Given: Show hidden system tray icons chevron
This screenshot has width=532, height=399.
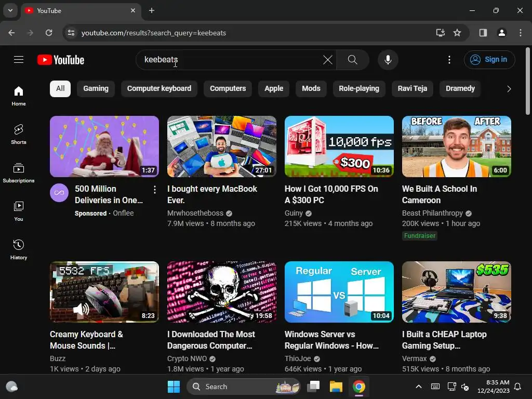Looking at the screenshot, I should (419, 387).
